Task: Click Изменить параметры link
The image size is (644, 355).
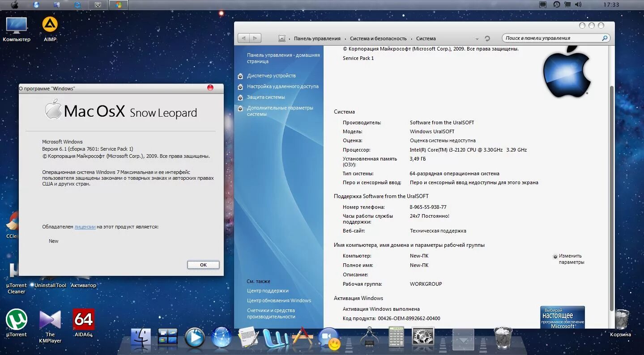Action: click(571, 259)
